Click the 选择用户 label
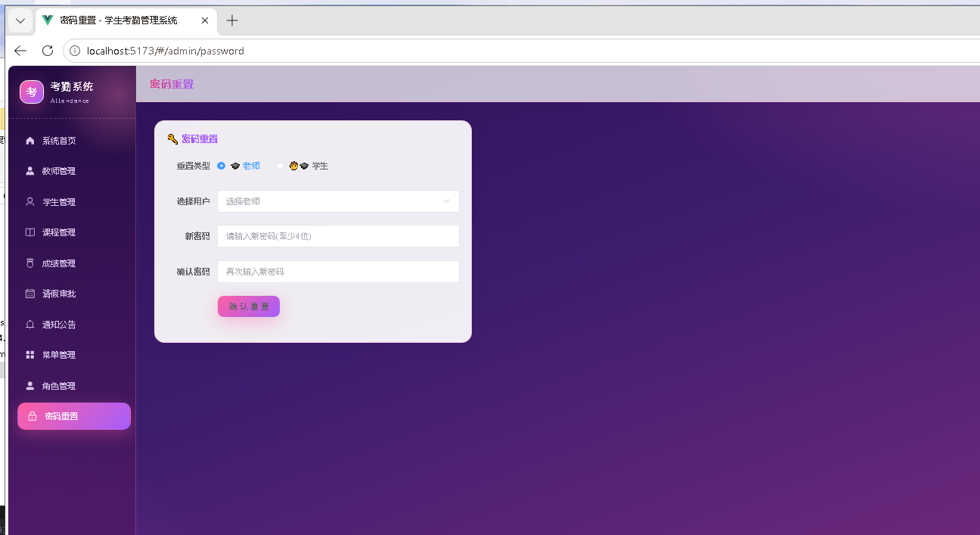 (194, 201)
